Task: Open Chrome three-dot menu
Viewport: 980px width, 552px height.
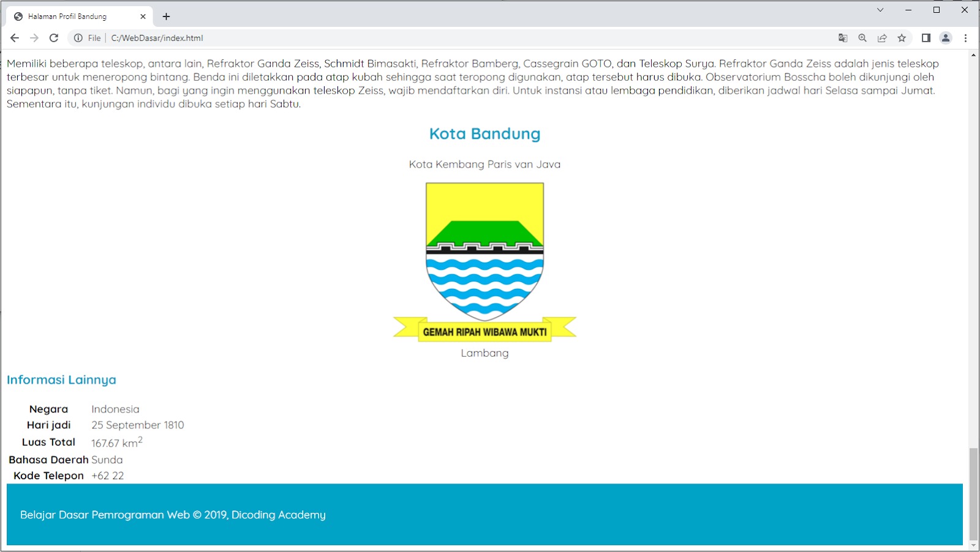Action: tap(966, 38)
